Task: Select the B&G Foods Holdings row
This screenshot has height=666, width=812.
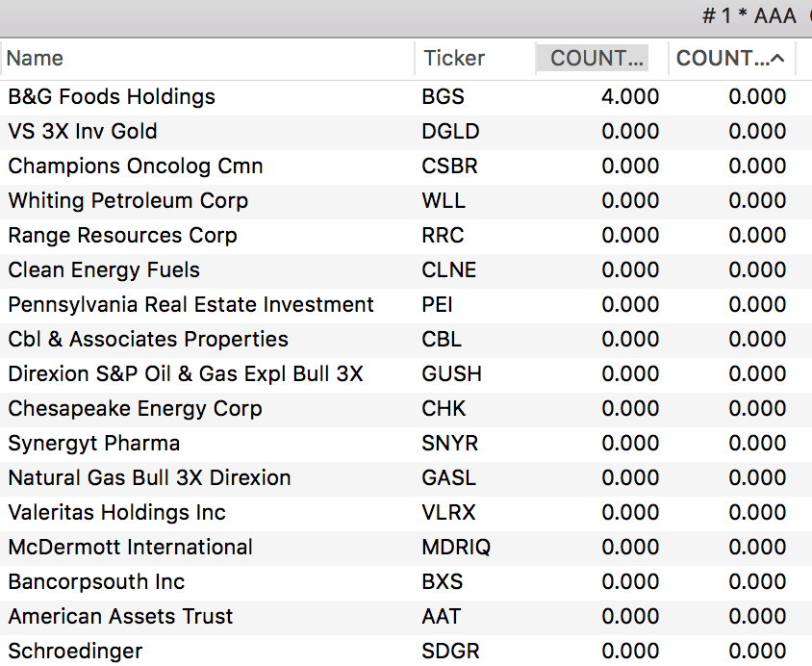Action: pyautogui.click(x=112, y=97)
